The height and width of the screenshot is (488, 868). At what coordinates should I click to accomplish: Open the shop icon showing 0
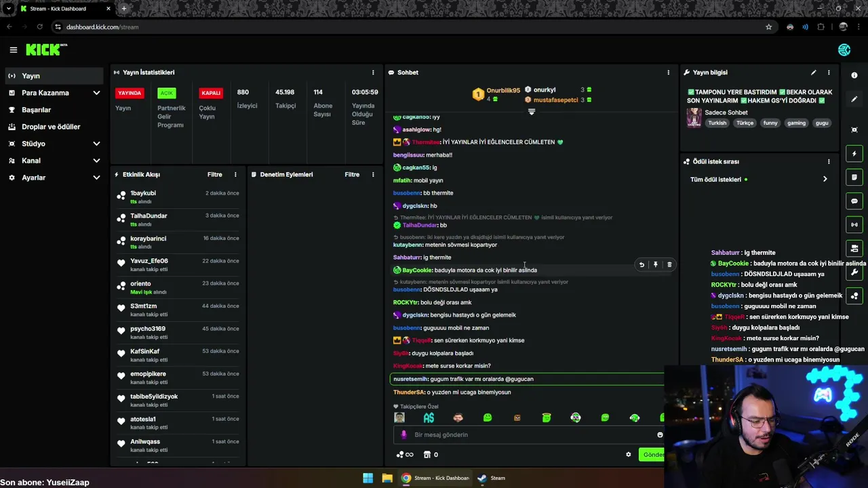(x=431, y=455)
